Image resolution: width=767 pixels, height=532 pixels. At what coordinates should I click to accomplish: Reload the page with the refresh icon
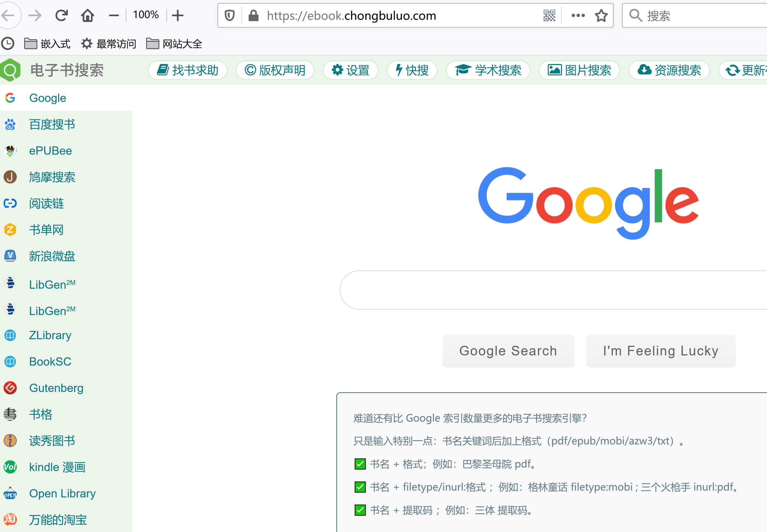[x=61, y=15]
